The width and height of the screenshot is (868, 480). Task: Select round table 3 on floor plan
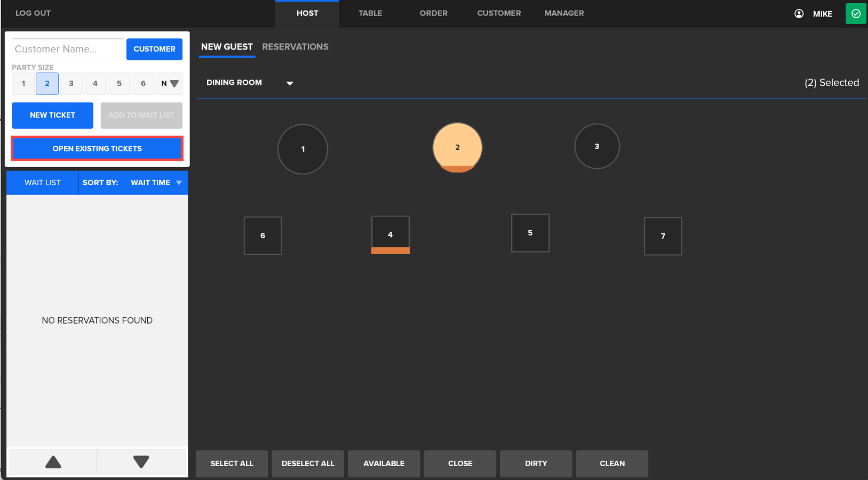[x=596, y=146]
